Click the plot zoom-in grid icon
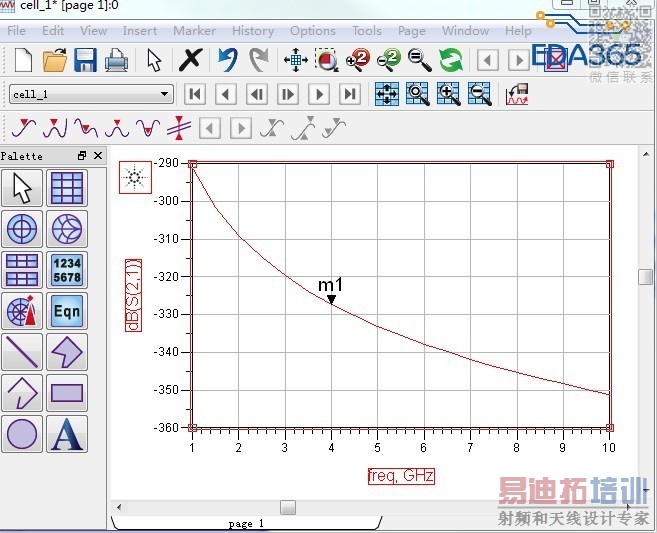657x533 pixels. click(449, 94)
